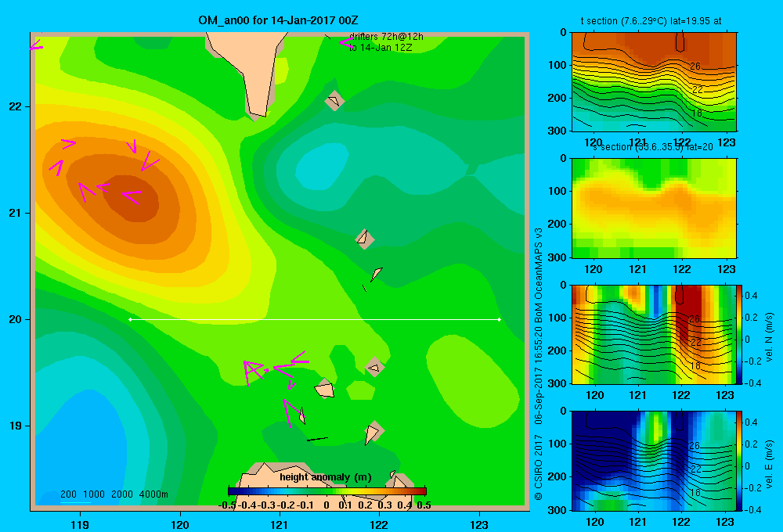
Task: Click the "BoM OceanMAPS v3" vertical label
Action: tap(539, 275)
